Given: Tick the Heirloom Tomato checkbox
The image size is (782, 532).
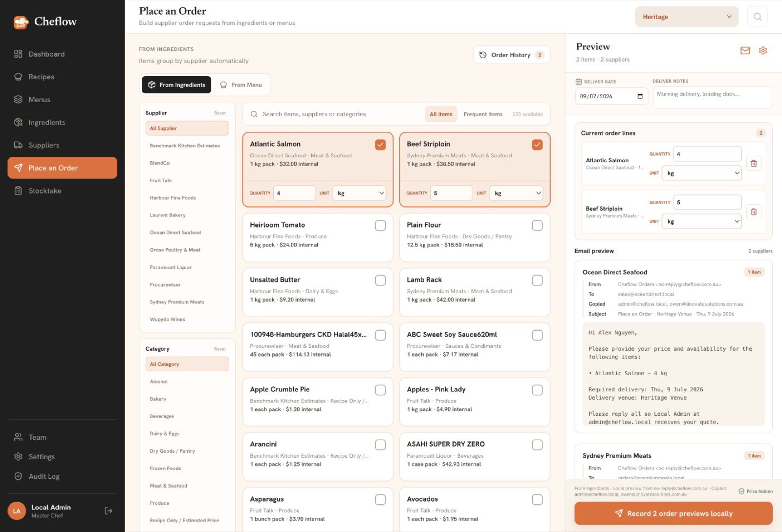Looking at the screenshot, I should click(x=380, y=226).
